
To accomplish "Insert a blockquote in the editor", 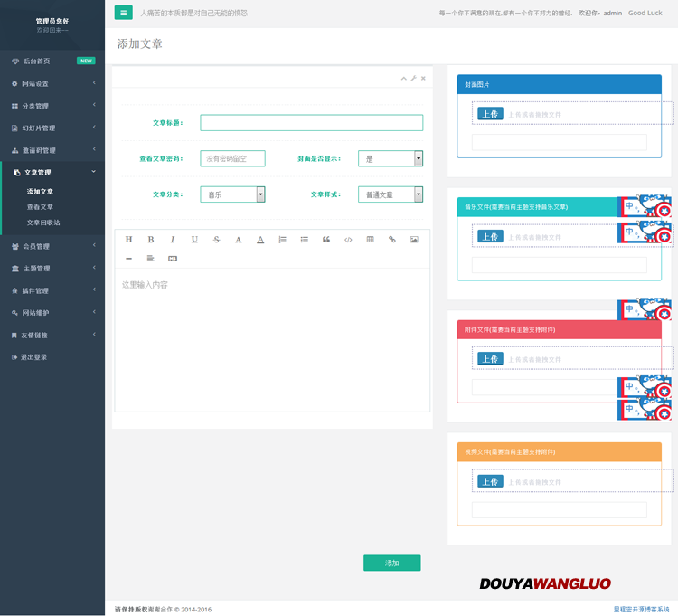I will point(326,240).
